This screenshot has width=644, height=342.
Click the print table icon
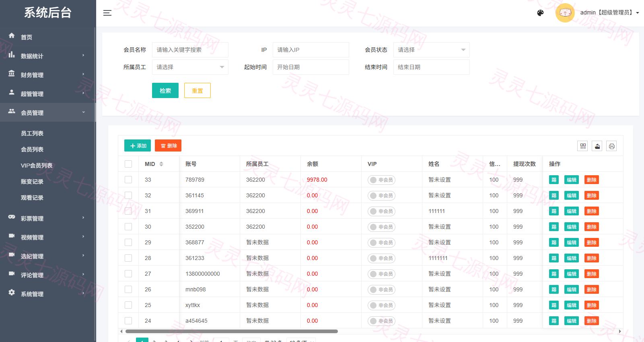coord(611,146)
